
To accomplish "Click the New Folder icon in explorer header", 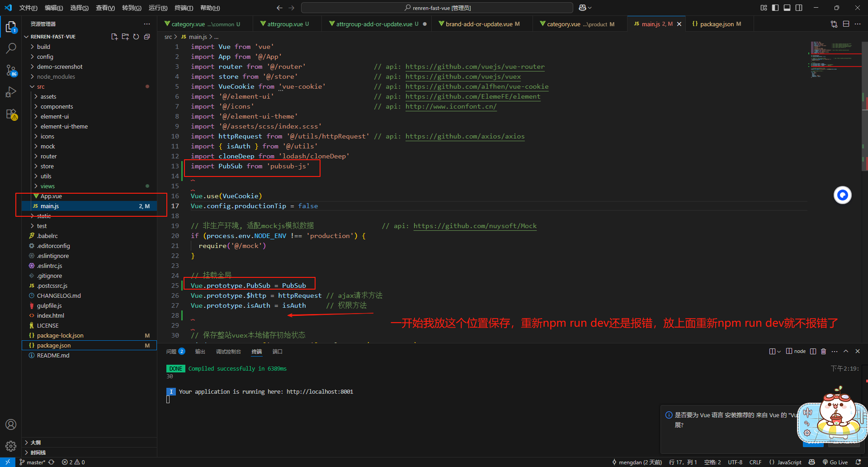I will (125, 37).
